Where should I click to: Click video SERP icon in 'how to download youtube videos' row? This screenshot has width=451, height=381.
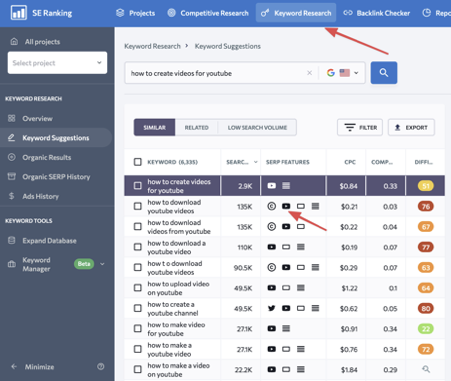click(286, 206)
